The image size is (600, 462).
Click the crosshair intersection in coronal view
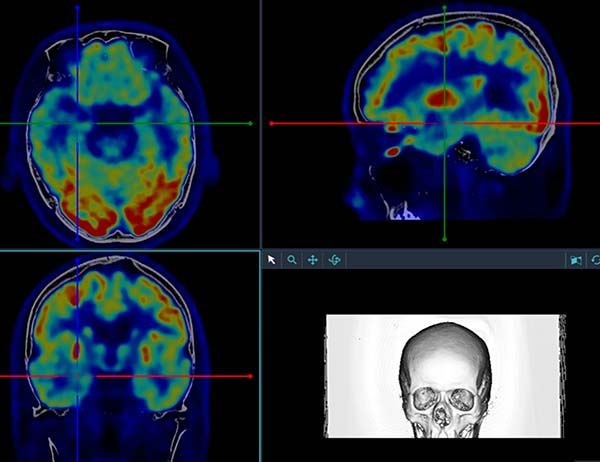coord(77,377)
